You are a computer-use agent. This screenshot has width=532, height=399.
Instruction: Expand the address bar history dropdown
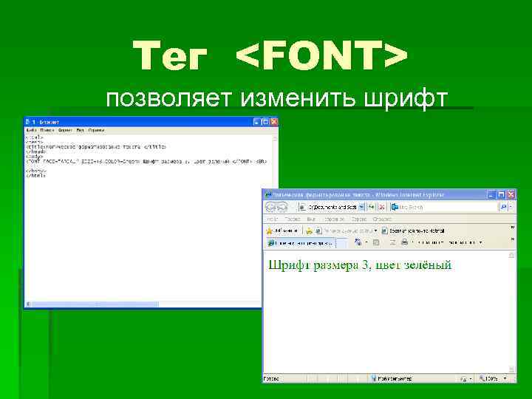pos(361,207)
